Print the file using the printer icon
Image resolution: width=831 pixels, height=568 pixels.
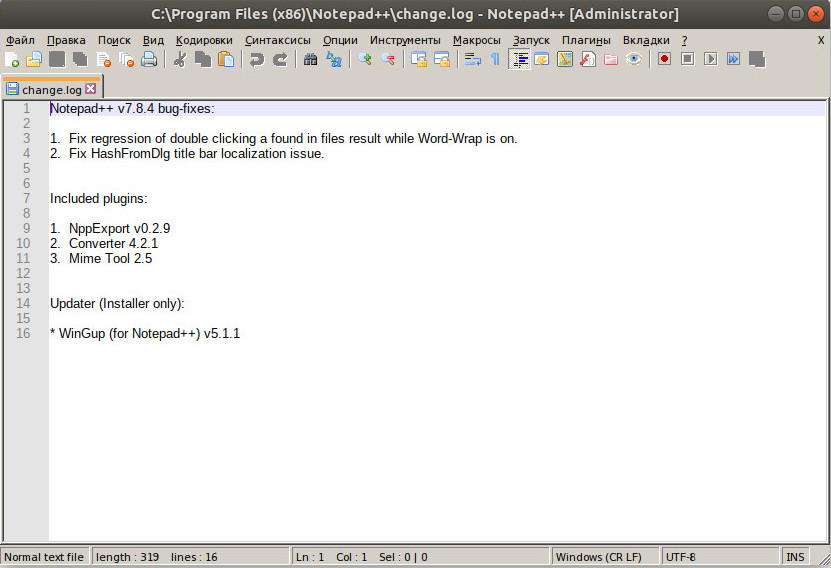(149, 59)
